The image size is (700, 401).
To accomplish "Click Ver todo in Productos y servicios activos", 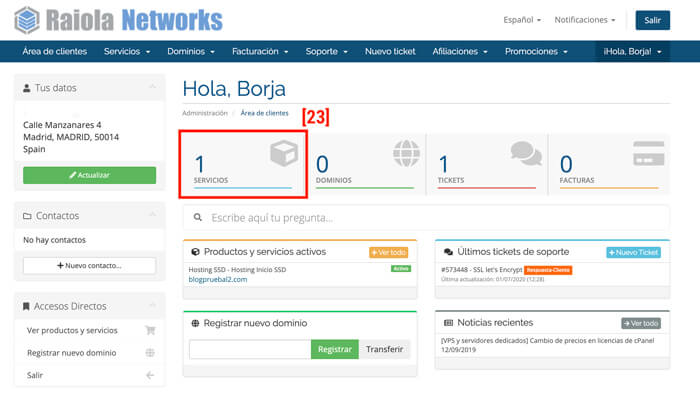I will [x=388, y=252].
